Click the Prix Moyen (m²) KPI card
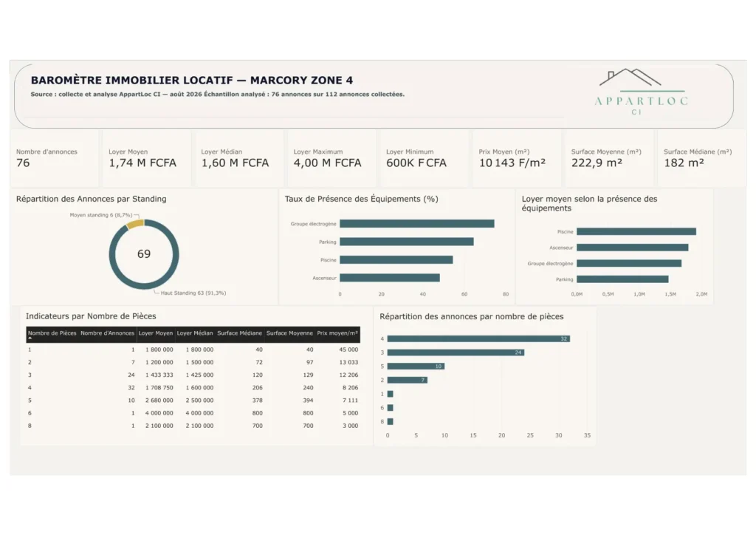The image size is (756, 535). click(x=516, y=158)
